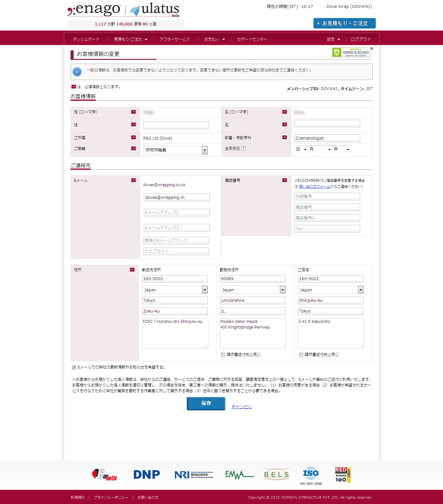Click the blue info icon in notice
The image size is (443, 504).
click(77, 72)
